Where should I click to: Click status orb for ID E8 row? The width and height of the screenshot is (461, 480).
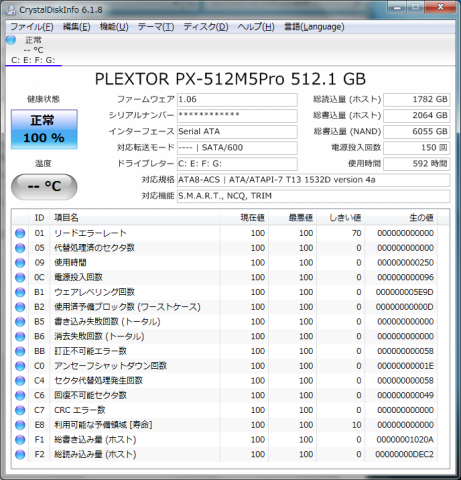coord(20,425)
